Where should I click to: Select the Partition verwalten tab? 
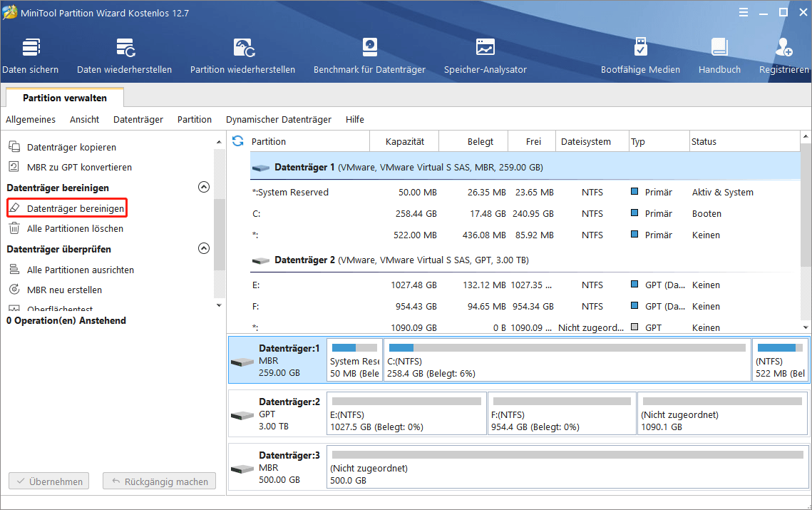click(65, 98)
